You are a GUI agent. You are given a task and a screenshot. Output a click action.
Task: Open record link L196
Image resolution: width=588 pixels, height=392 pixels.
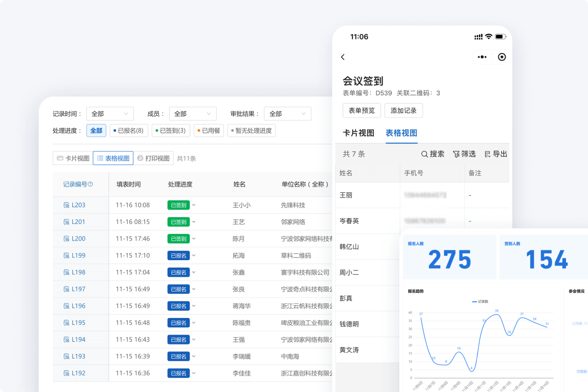pos(78,306)
